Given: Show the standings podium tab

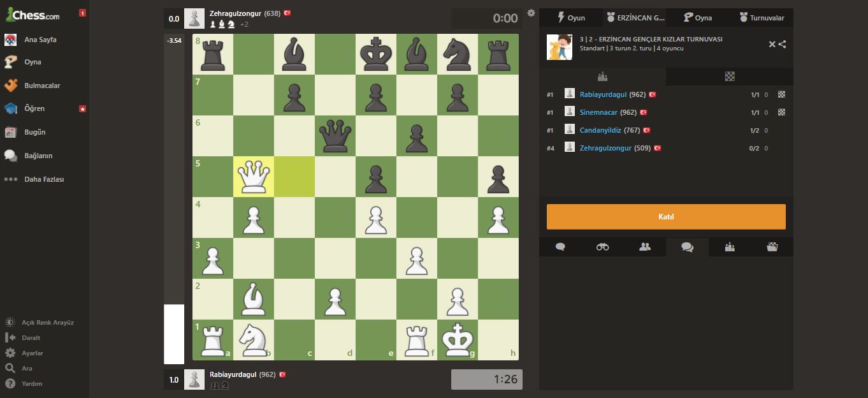Looking at the screenshot, I should 603,77.
